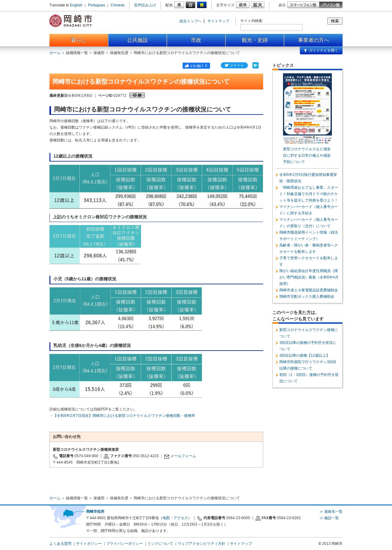Open 3回目以降の接種【12歳以上】link

[304, 355]
